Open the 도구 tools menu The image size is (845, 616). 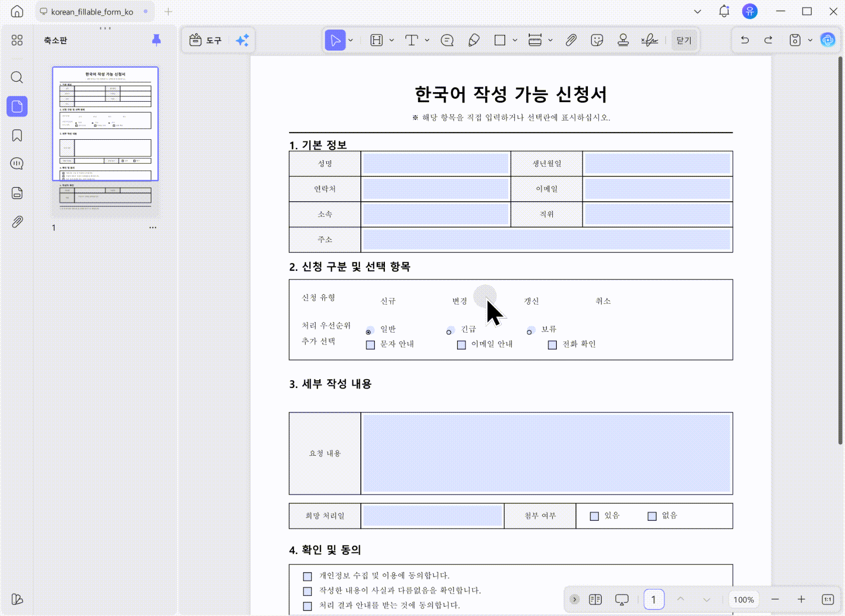(205, 40)
